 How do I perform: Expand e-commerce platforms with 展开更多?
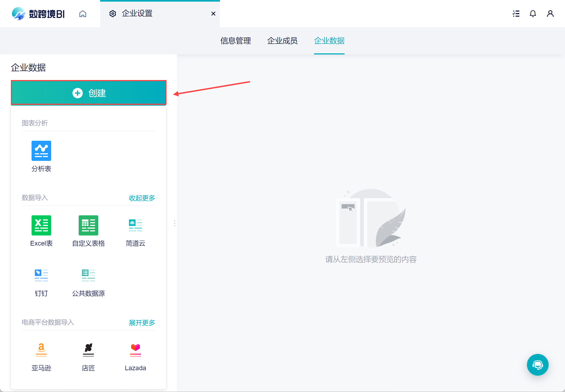click(x=142, y=323)
